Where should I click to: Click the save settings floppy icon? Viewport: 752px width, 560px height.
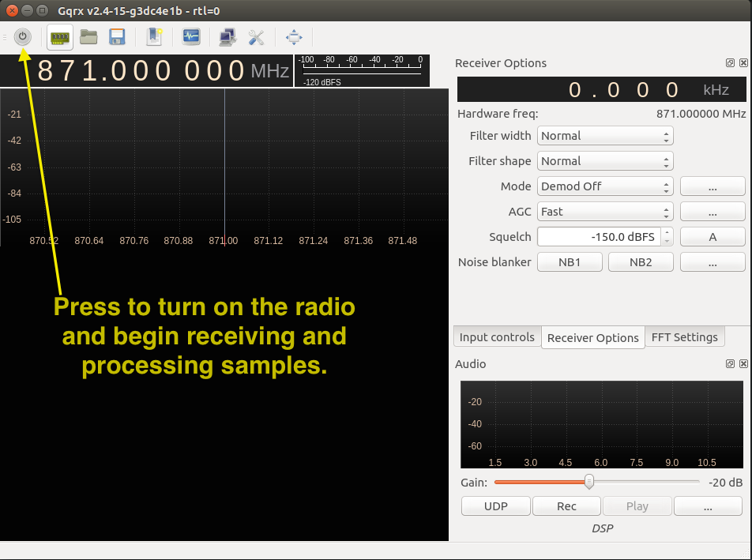pos(117,37)
